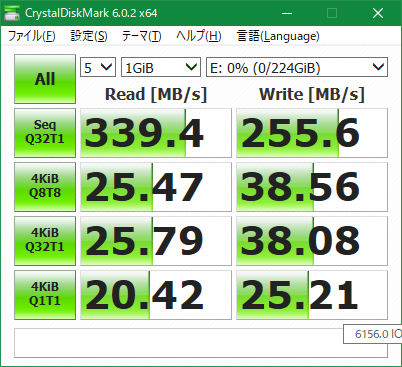Image resolution: width=402 pixels, height=367 pixels.
Task: Open the ヘルプ(H) menu
Action: click(x=199, y=36)
